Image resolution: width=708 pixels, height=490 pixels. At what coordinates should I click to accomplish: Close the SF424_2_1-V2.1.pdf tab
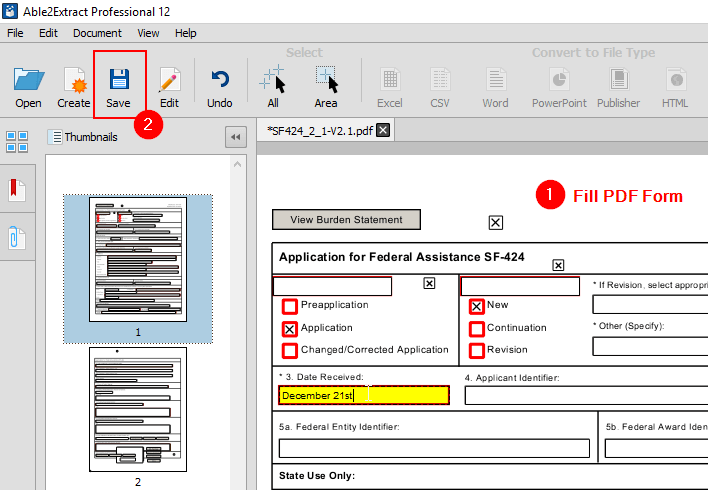click(383, 131)
